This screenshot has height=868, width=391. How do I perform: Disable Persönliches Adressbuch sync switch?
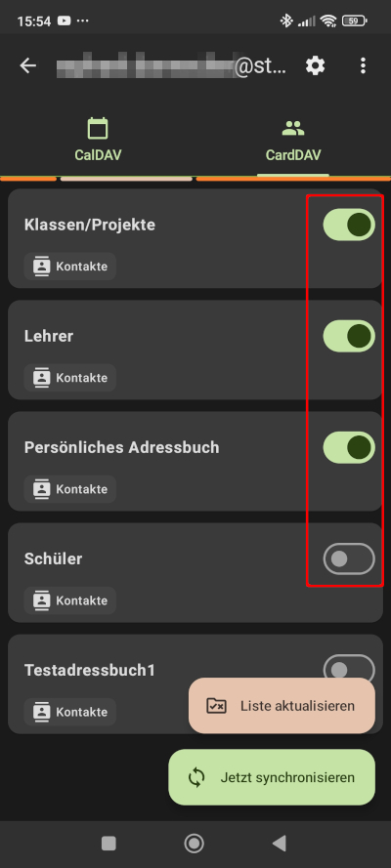pyautogui.click(x=349, y=447)
